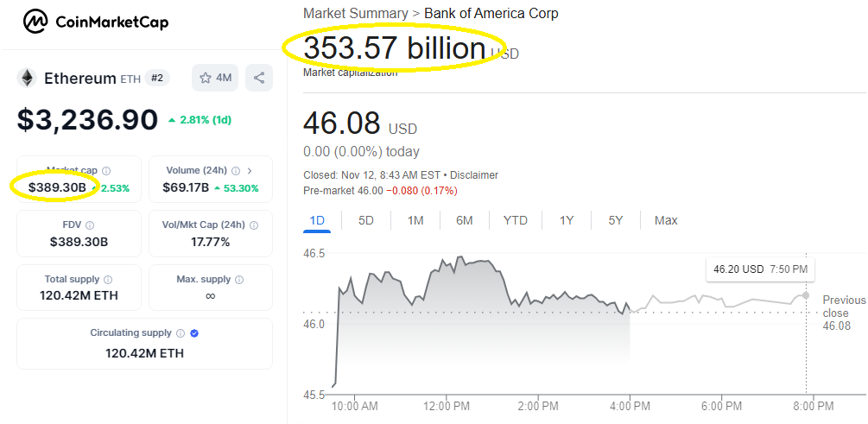
Task: Show the Max range chart
Action: point(666,221)
